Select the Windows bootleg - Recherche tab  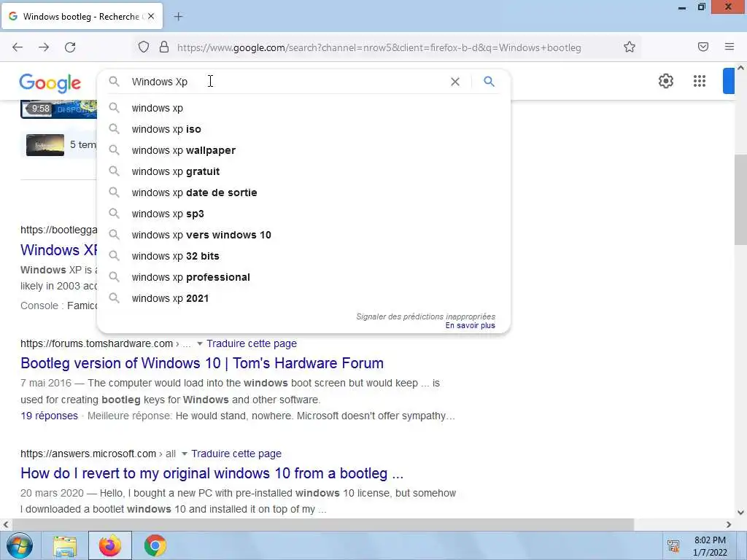pos(82,16)
